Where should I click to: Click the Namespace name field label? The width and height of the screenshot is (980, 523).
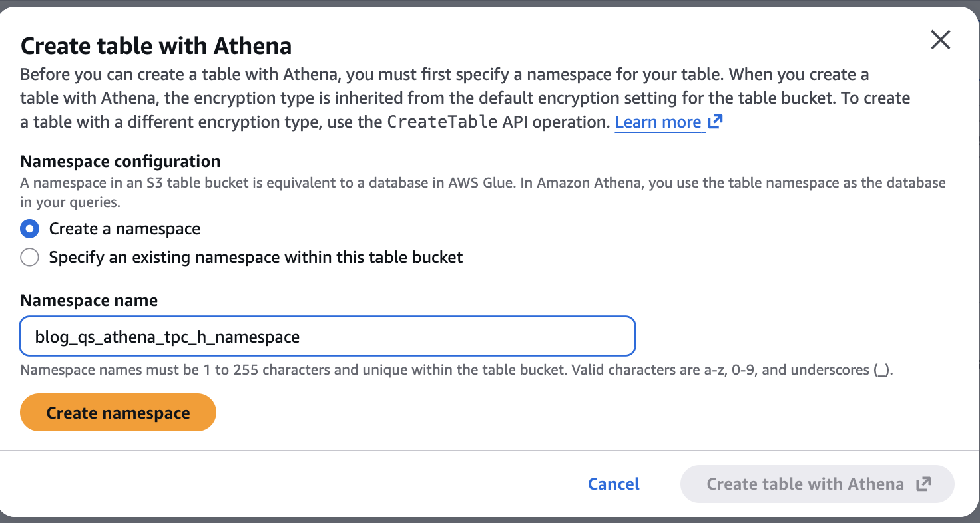pyautogui.click(x=89, y=301)
